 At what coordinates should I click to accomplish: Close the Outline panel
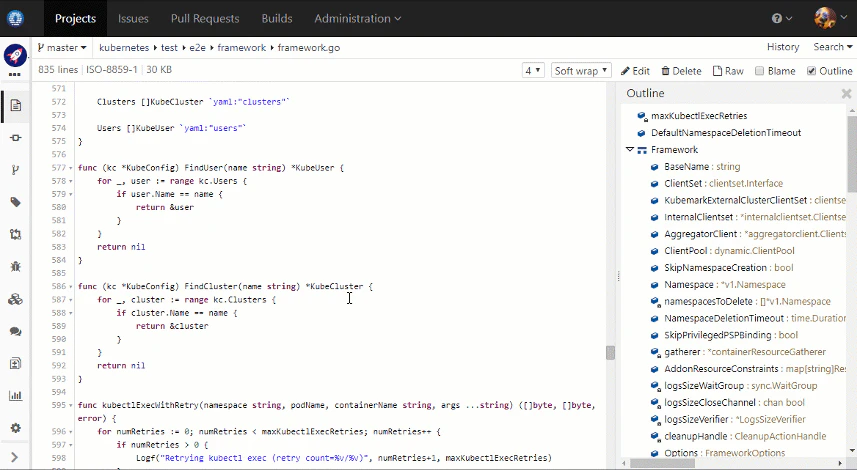pos(846,93)
